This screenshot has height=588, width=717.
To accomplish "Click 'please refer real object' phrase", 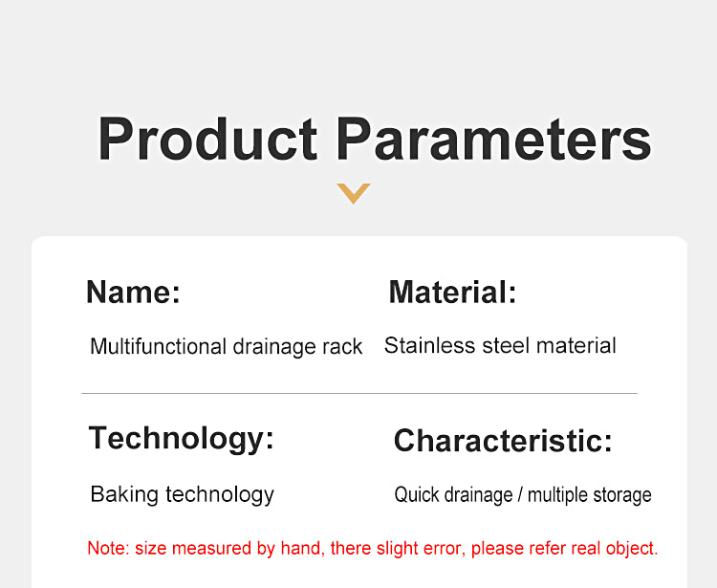I will pos(565,548).
